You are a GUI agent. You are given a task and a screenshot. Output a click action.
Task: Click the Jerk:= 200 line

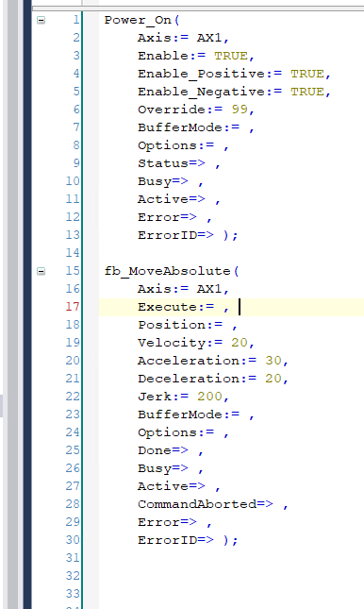coord(184,397)
